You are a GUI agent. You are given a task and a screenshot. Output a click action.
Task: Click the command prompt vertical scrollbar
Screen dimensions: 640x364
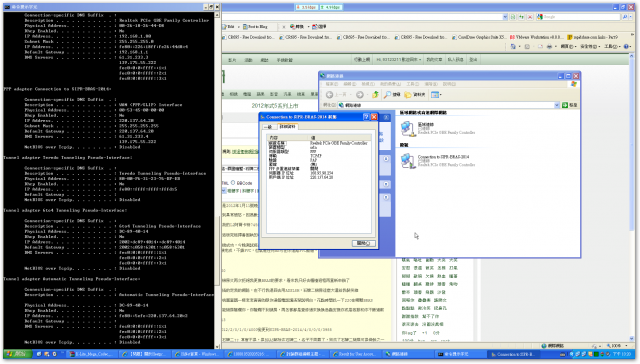[x=217, y=180]
